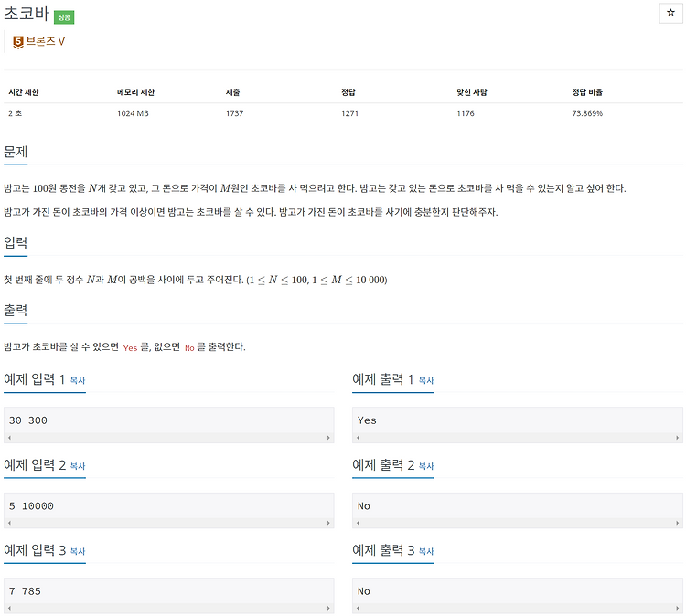Click right scroll arrow under input 3

click(x=328, y=608)
